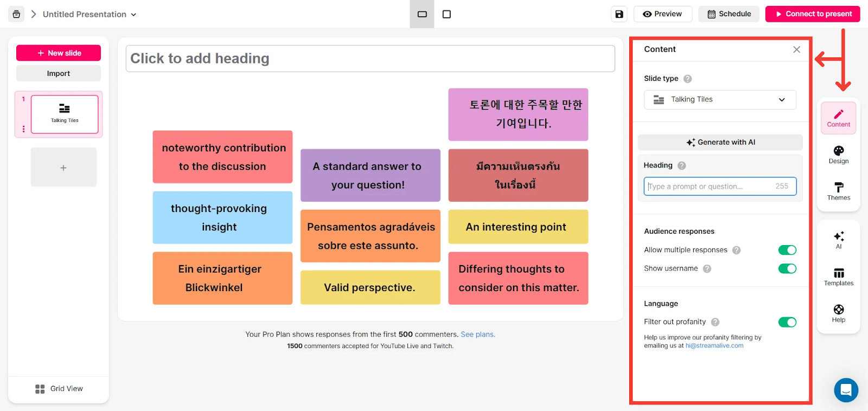868x411 pixels.
Task: Click the 'noteworthy contribution' tile
Action: tap(222, 157)
